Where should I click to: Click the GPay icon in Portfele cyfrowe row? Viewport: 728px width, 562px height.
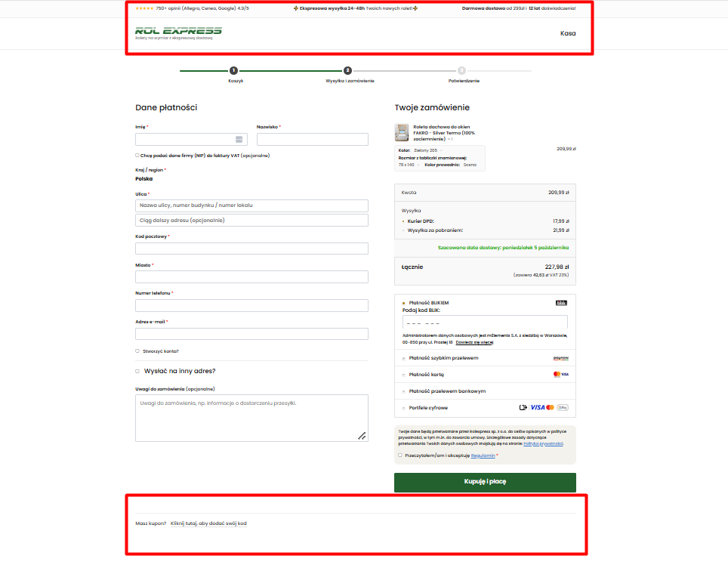563,407
